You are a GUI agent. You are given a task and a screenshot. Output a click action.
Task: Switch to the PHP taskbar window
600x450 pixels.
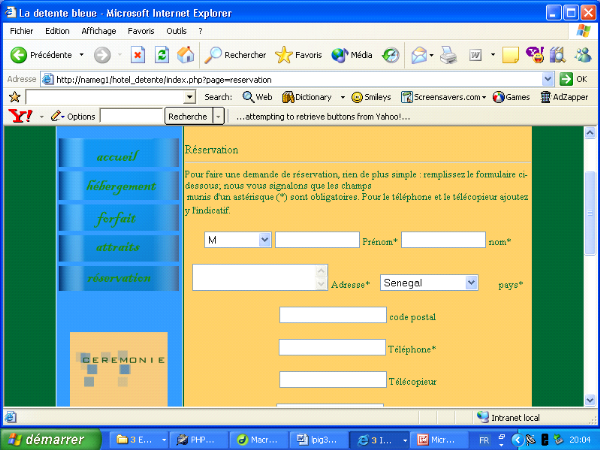pyautogui.click(x=197, y=440)
